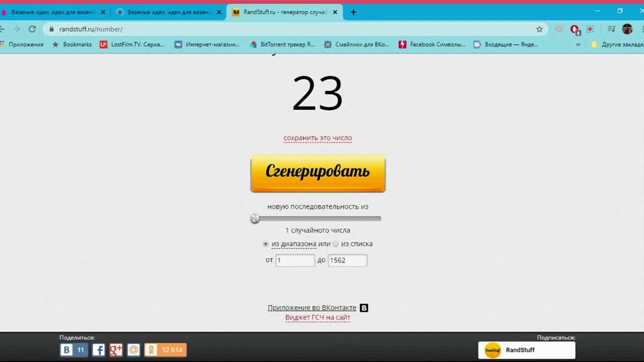Viewport: 644px width, 362px height.
Task: Open the Chrome profile avatar icon
Action: [627, 29]
